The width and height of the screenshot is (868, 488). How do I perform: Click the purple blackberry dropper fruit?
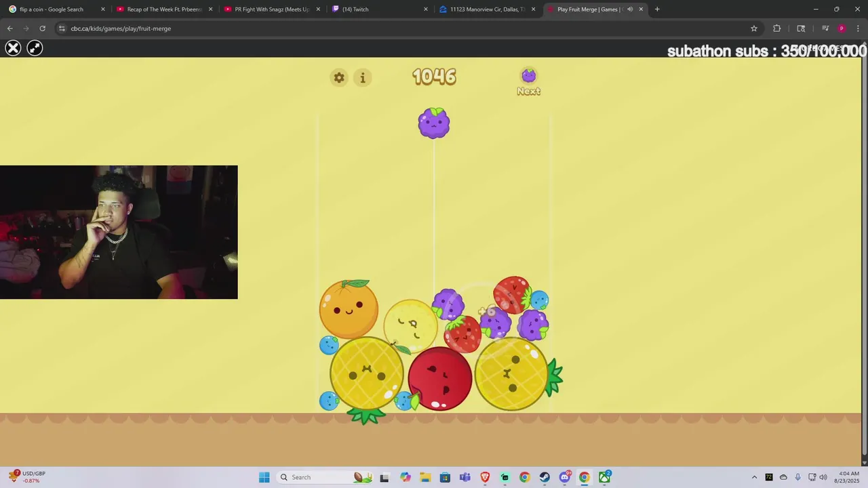434,123
